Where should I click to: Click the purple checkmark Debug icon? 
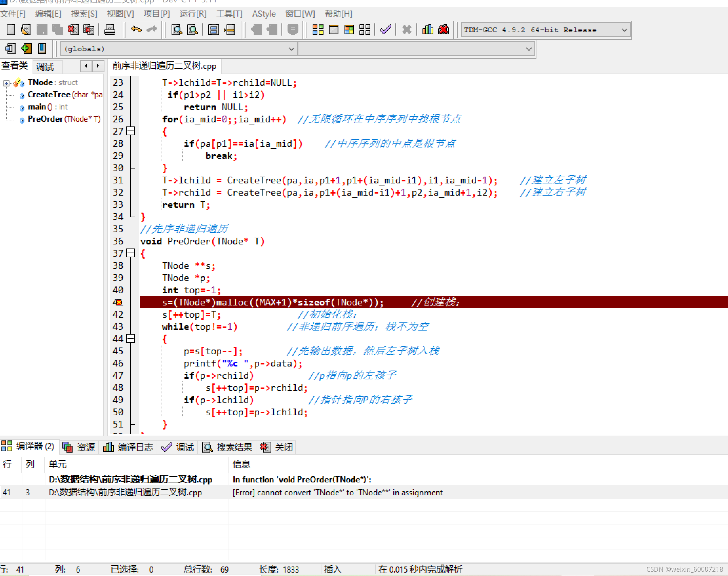click(x=386, y=30)
